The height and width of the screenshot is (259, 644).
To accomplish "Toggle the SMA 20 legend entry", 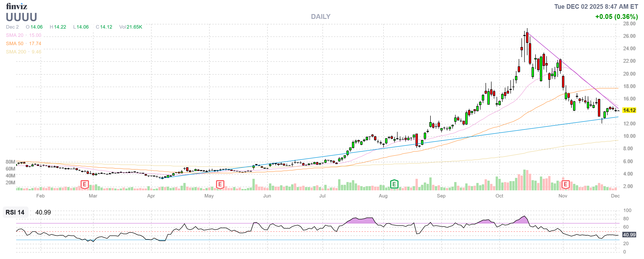I will 23,35.
